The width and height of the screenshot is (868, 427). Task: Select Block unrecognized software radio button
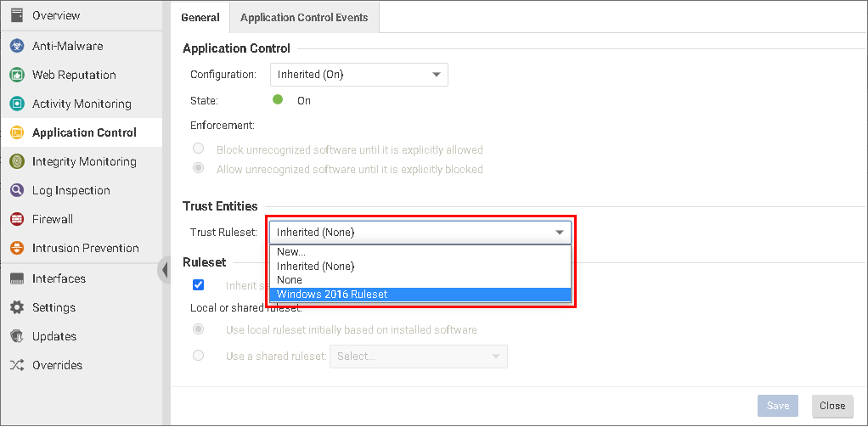click(198, 149)
